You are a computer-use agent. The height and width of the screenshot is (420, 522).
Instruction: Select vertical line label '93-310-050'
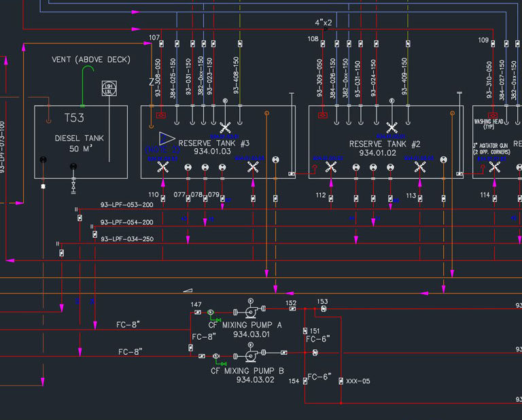pyautogui.click(x=489, y=80)
